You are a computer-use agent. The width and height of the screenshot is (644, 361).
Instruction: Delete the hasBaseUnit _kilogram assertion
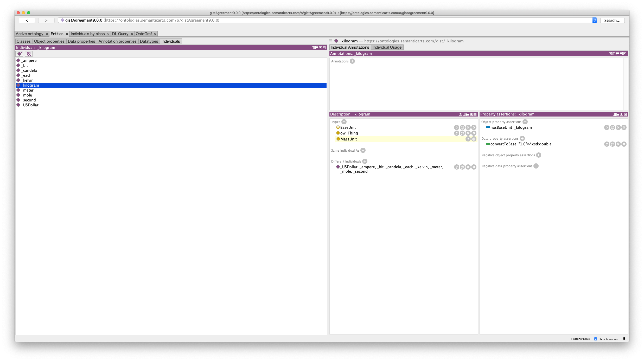[x=618, y=127]
